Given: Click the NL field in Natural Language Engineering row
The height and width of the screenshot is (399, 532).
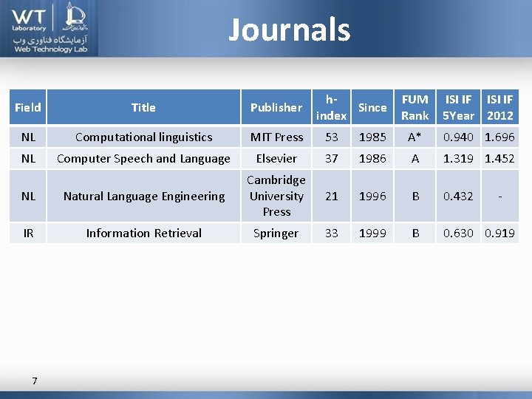Looking at the screenshot, I should coord(28,196).
